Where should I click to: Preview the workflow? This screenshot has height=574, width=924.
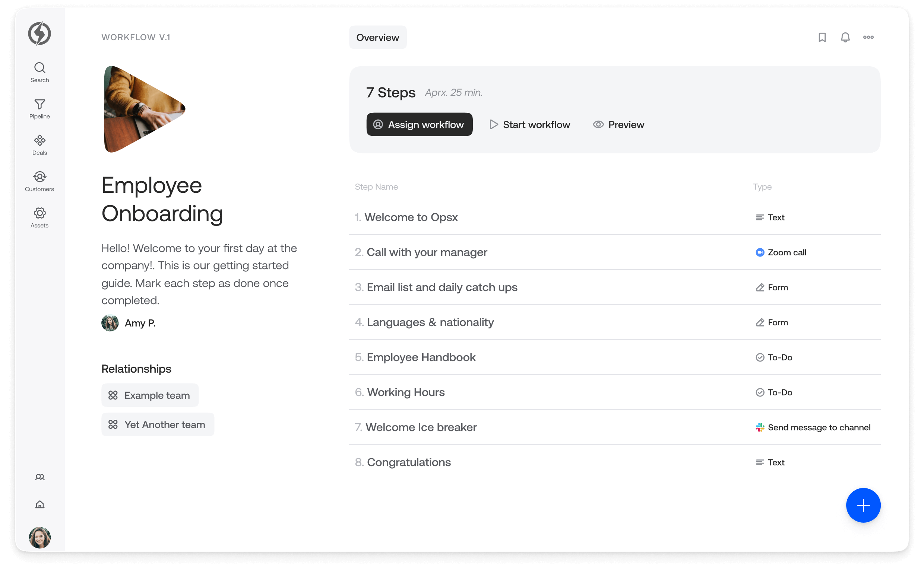tap(618, 125)
